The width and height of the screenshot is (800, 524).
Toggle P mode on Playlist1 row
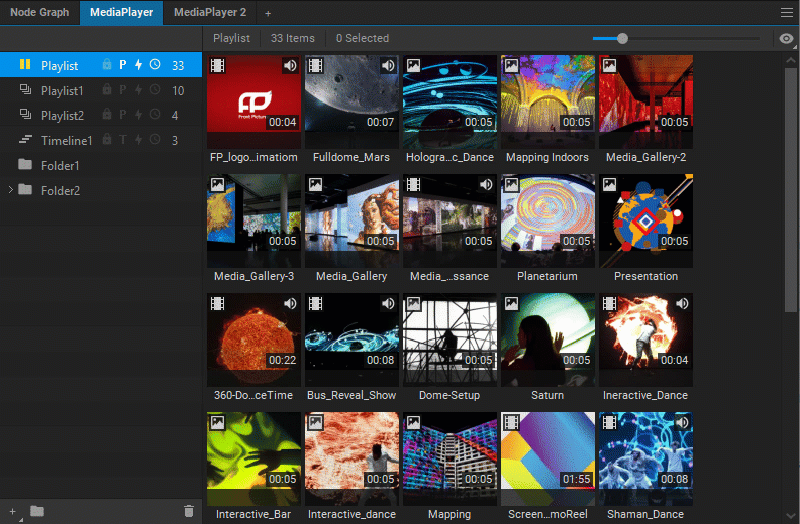pyautogui.click(x=122, y=90)
